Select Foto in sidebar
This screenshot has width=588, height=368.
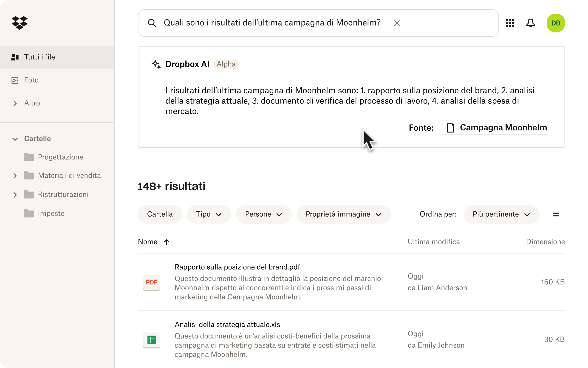(31, 80)
